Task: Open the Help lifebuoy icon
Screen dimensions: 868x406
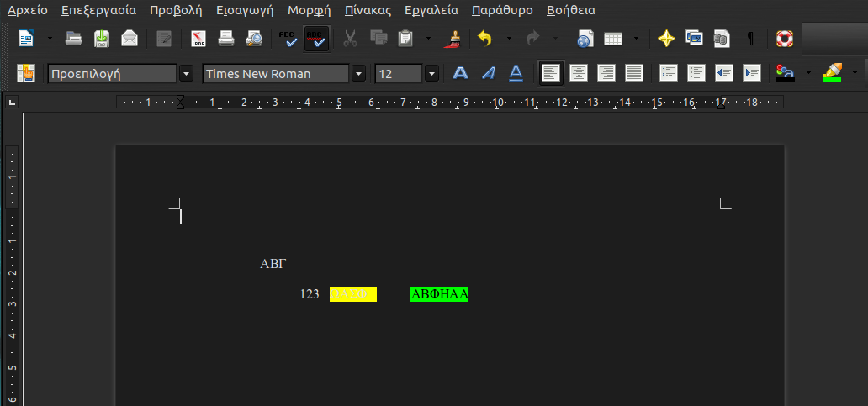Action: pos(784,39)
